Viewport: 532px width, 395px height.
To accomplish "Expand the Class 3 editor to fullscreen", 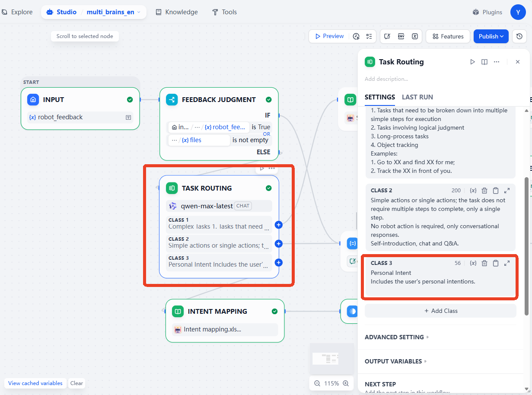I will pyautogui.click(x=507, y=263).
